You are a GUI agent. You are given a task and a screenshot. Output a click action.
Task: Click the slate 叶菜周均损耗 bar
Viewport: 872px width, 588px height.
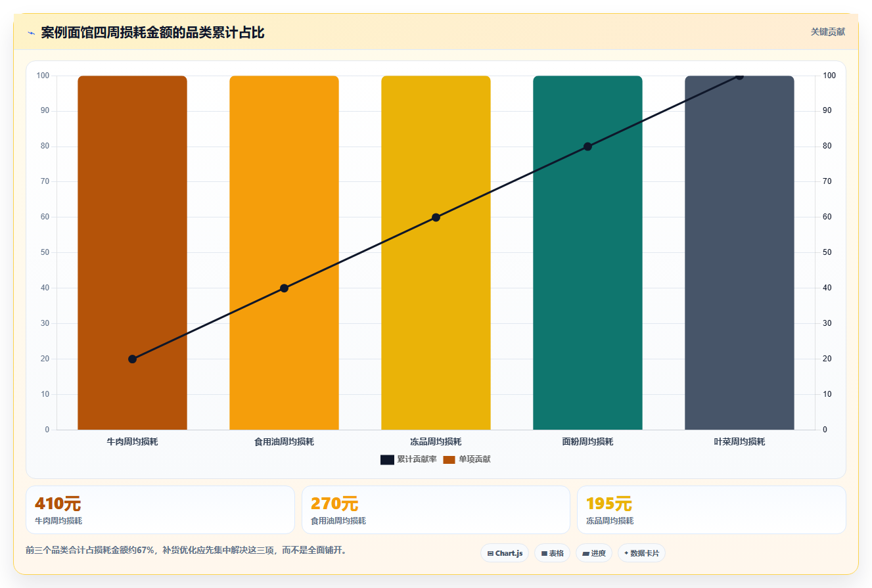[739, 252]
